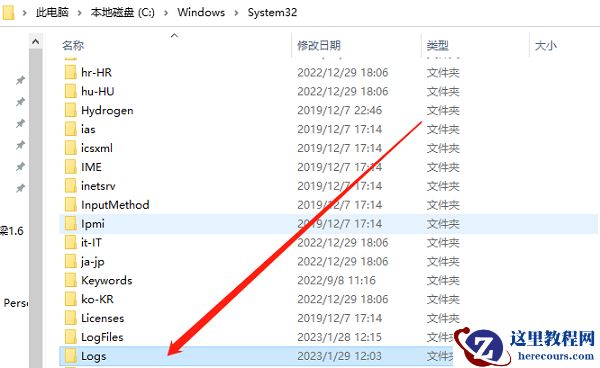This screenshot has width=600, height=368.
Task: Select the Keywords folder name
Action: (x=107, y=280)
